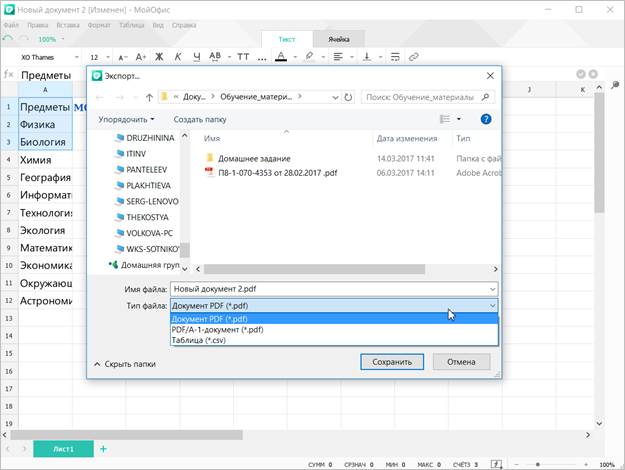Add a new sheet with plus icon
This screenshot has width=625, height=470.
coord(103,449)
